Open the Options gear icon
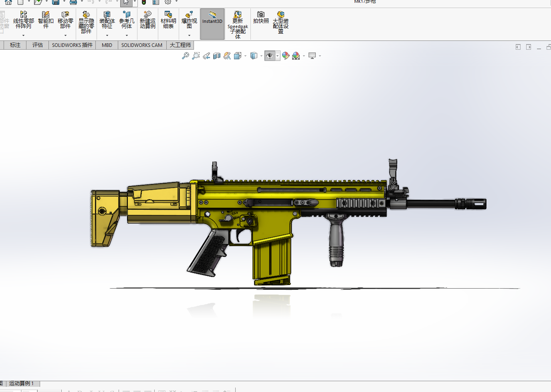 [168, 2]
